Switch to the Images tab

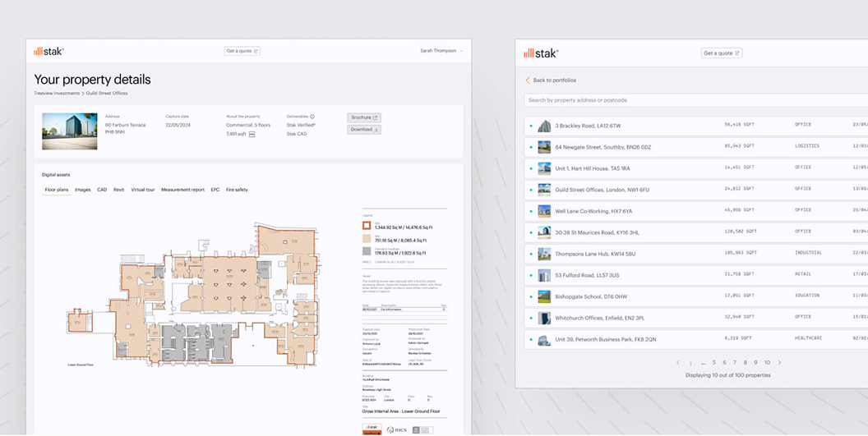(83, 190)
